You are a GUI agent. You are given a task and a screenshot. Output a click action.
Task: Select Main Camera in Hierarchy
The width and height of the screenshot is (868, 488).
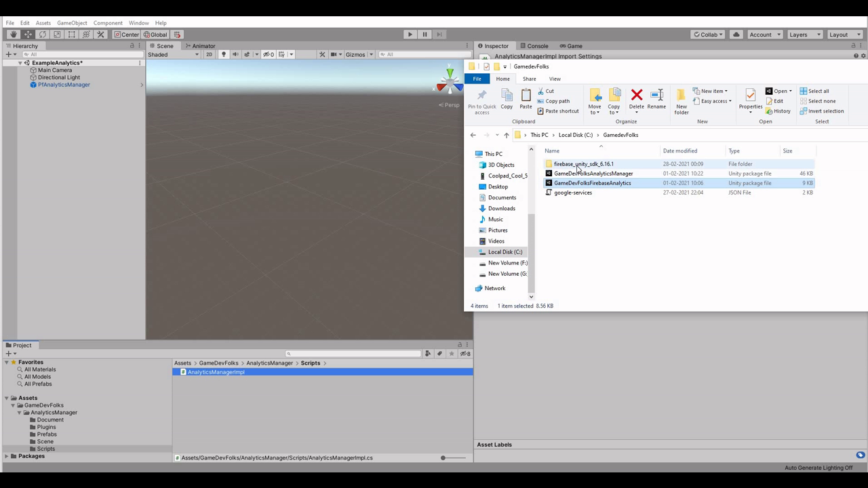pyautogui.click(x=55, y=70)
